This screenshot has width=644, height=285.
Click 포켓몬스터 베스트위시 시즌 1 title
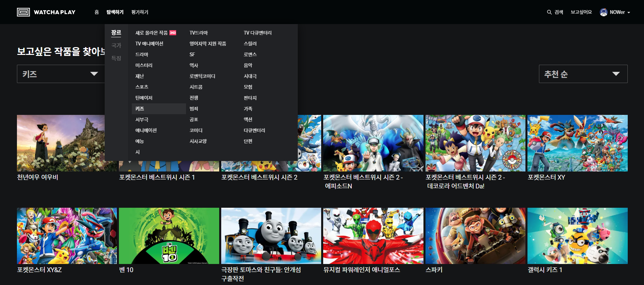157,177
